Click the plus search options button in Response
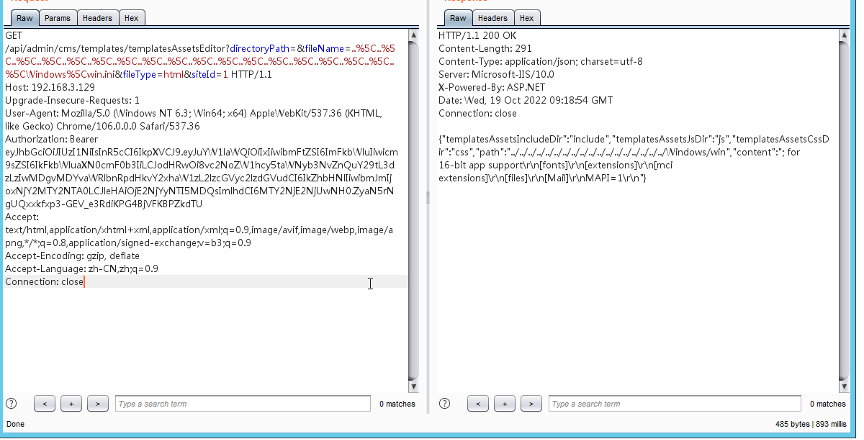This screenshot has height=440, width=864. tap(504, 404)
